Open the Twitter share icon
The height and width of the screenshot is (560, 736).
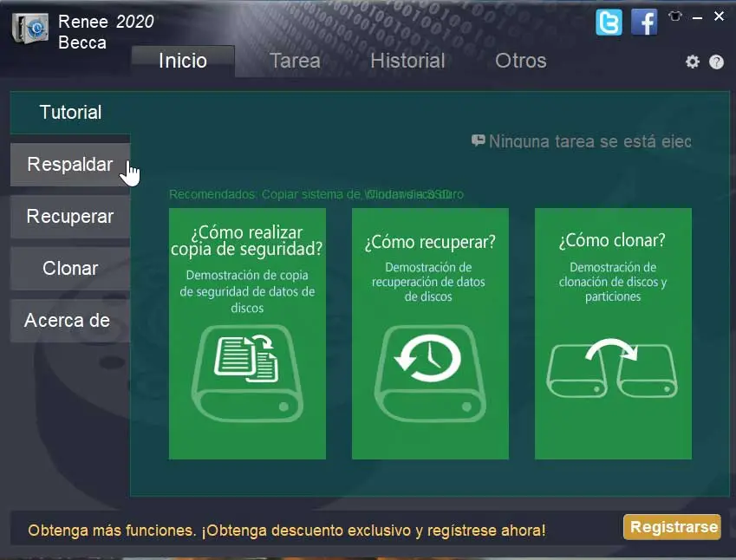pos(609,22)
